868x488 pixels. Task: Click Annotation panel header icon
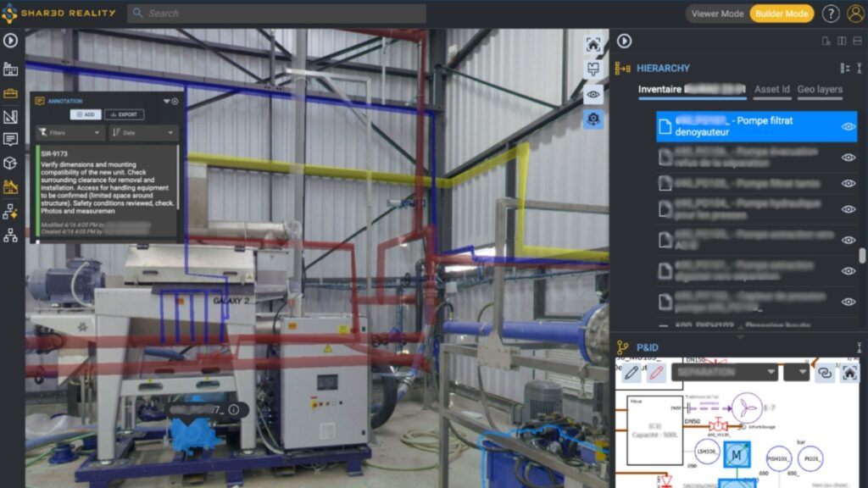coord(40,102)
